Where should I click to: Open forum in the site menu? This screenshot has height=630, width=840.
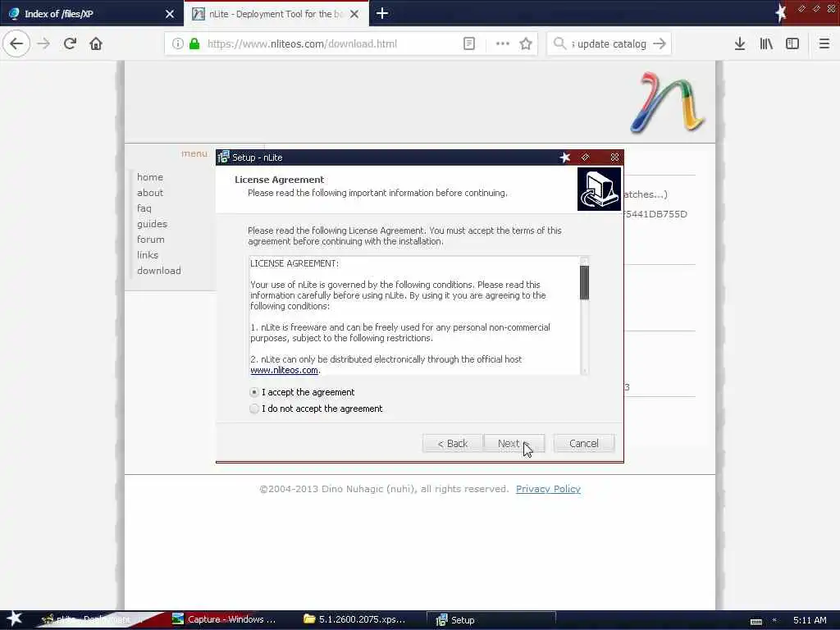coord(151,240)
